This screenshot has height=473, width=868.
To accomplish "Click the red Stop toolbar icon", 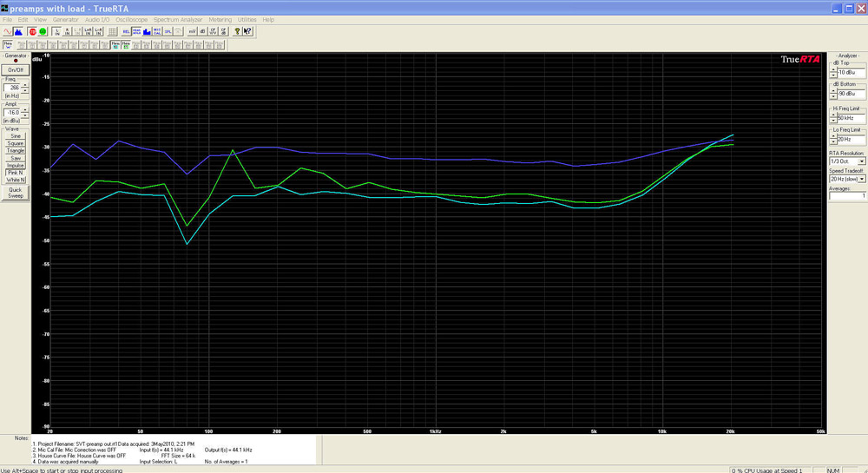I will (33, 31).
